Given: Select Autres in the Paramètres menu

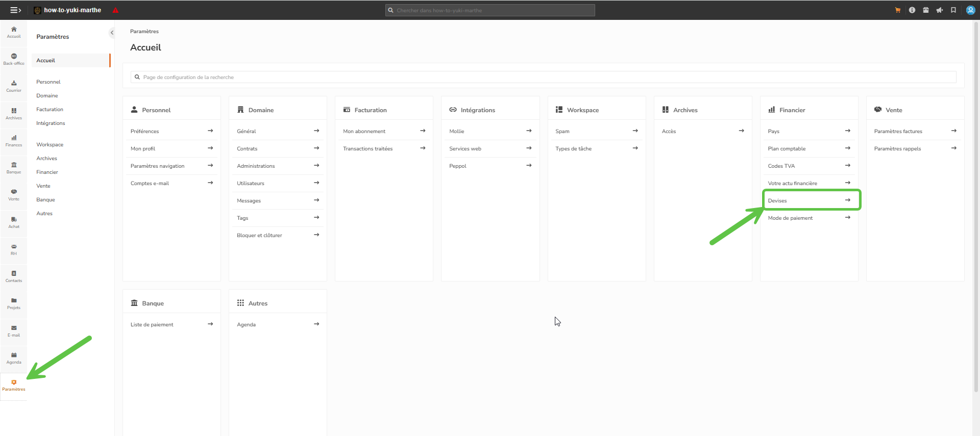Looking at the screenshot, I should tap(44, 213).
